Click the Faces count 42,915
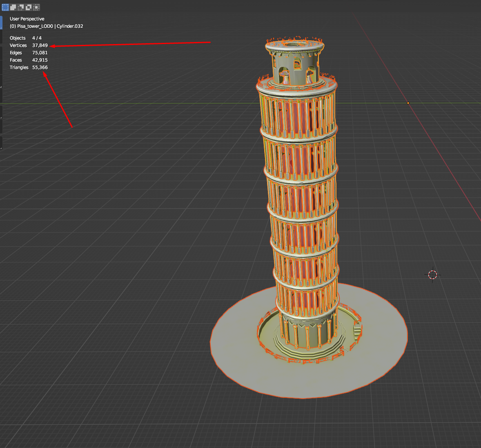 (x=40, y=60)
